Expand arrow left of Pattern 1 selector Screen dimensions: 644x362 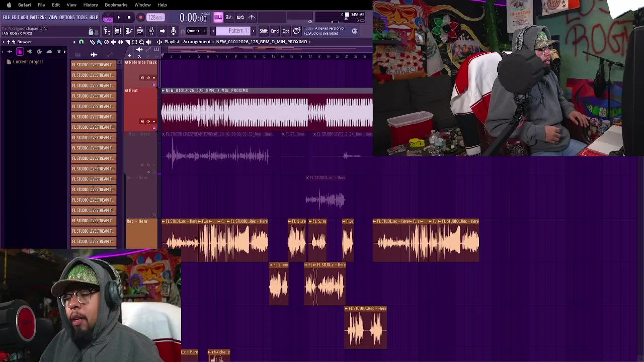pos(213,31)
